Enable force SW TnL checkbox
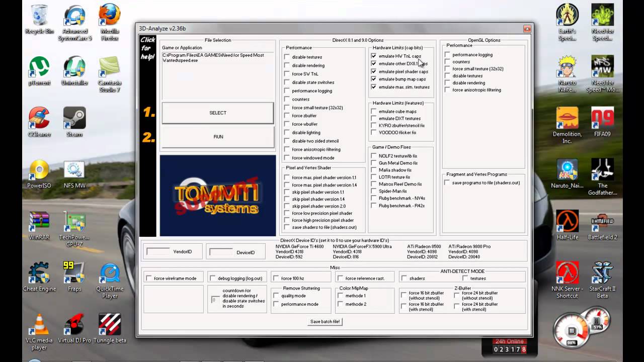644x362 pixels. (x=287, y=74)
